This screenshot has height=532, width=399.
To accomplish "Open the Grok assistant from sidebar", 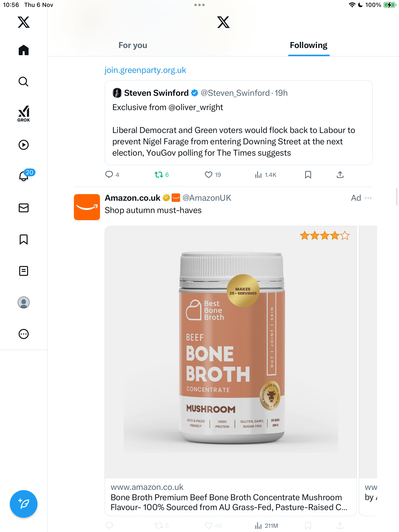I will coord(24,114).
